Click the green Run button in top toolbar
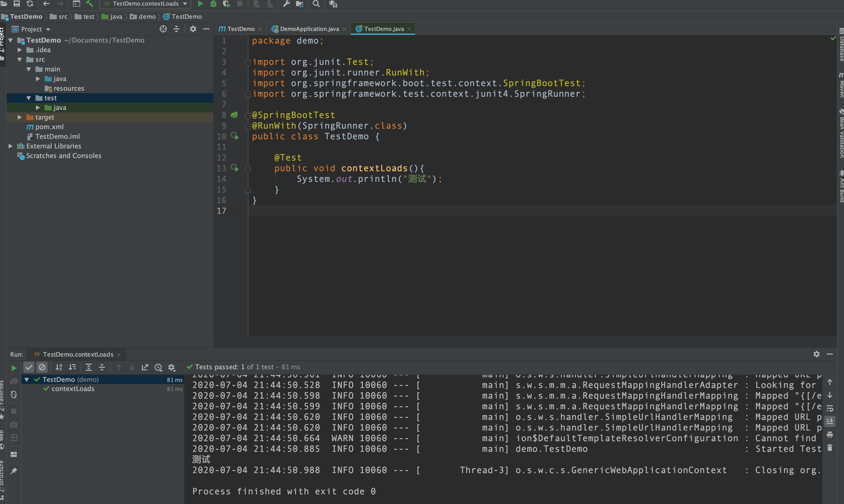844x504 pixels. [200, 4]
